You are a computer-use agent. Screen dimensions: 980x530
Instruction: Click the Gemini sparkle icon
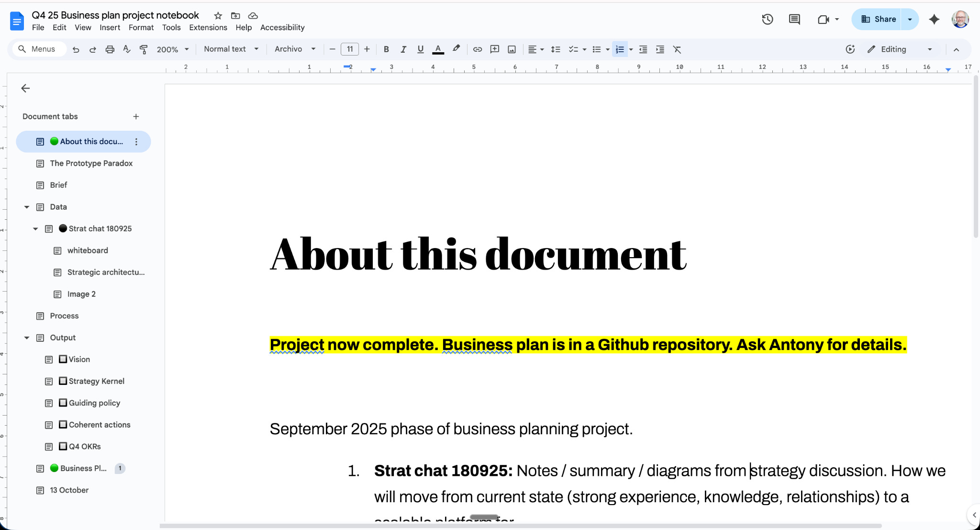[934, 19]
